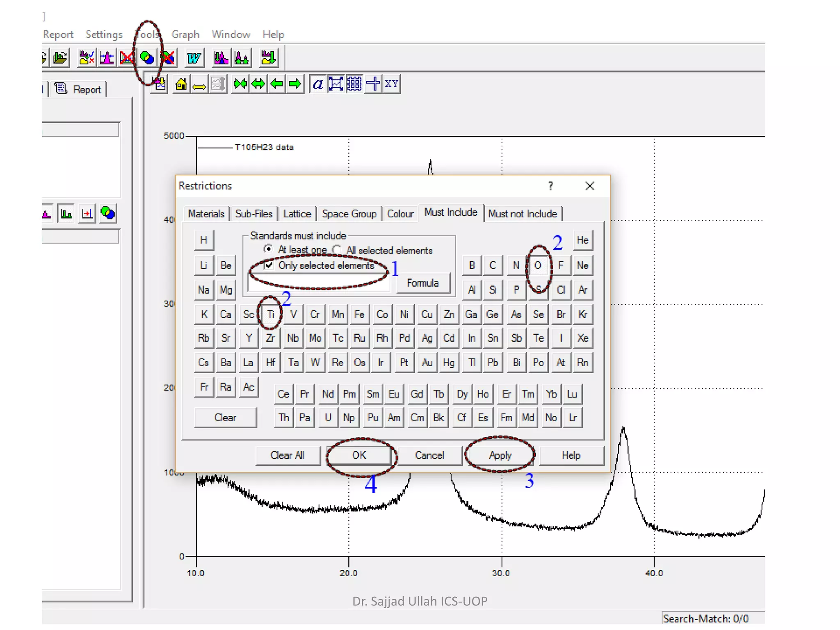Image resolution: width=840 pixels, height=630 pixels.
Task: Click the green right arrow pan icon
Action: point(294,84)
